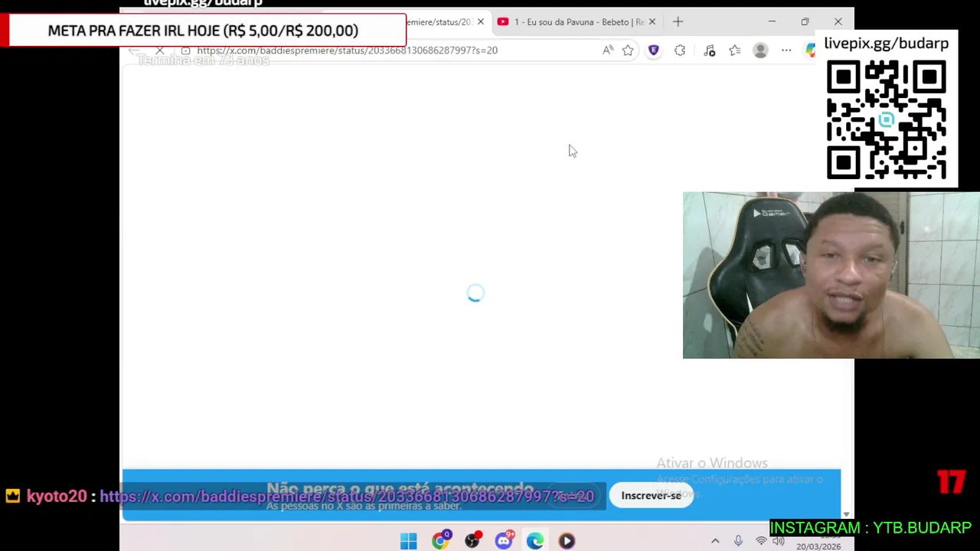
Task: Add this page to favorites with the star icon
Action: point(628,51)
